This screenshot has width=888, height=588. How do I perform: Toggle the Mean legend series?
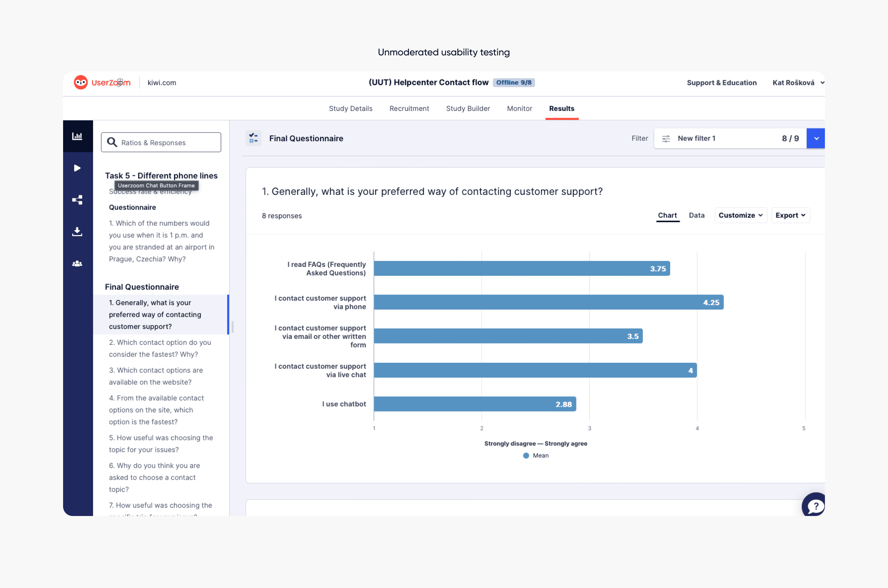coord(536,455)
